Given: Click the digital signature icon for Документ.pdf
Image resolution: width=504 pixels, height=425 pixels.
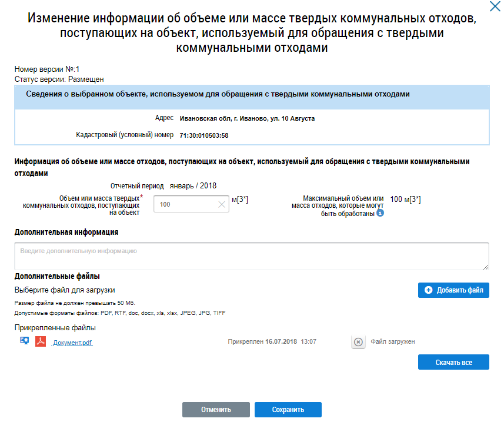Looking at the screenshot, I should tap(24, 341).
